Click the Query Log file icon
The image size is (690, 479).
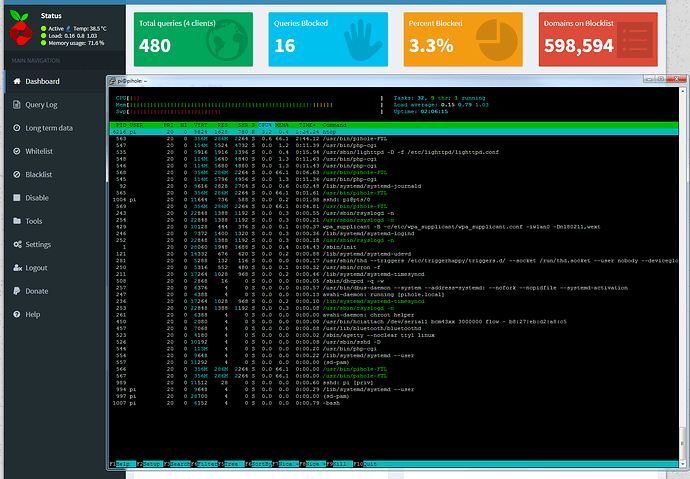tap(17, 105)
